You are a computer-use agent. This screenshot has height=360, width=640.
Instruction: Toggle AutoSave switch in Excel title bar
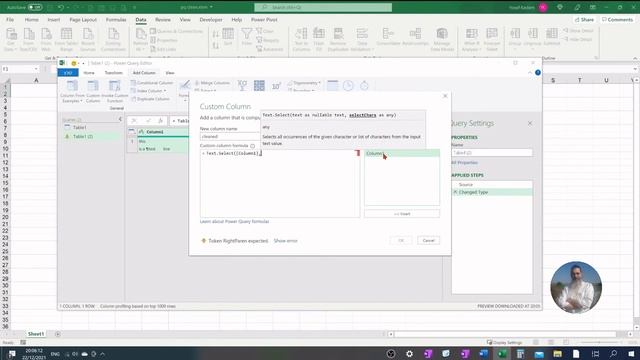pyautogui.click(x=35, y=7)
